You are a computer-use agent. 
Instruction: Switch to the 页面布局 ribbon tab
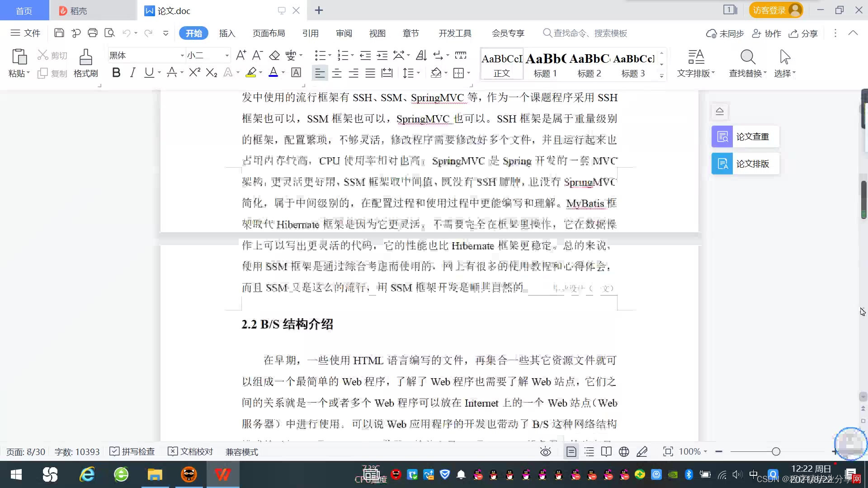(269, 33)
